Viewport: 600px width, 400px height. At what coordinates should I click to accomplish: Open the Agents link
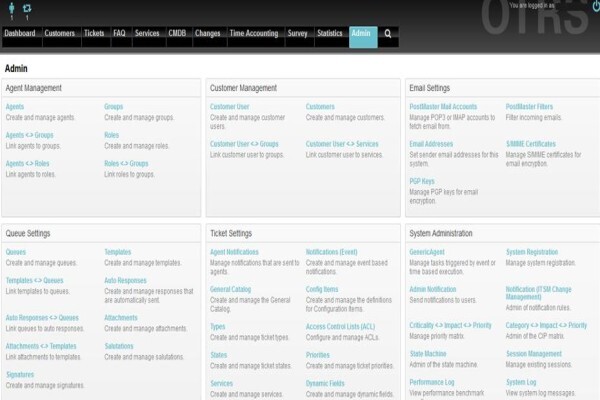pyautogui.click(x=15, y=107)
